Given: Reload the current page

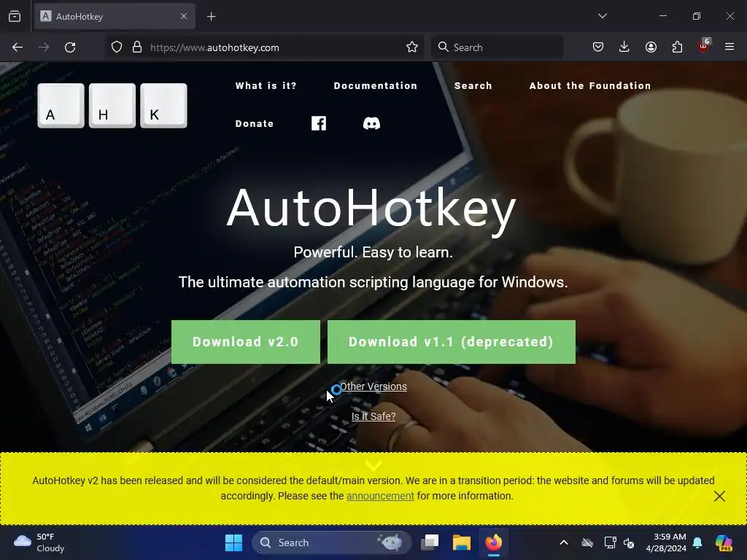Looking at the screenshot, I should pos(70,47).
